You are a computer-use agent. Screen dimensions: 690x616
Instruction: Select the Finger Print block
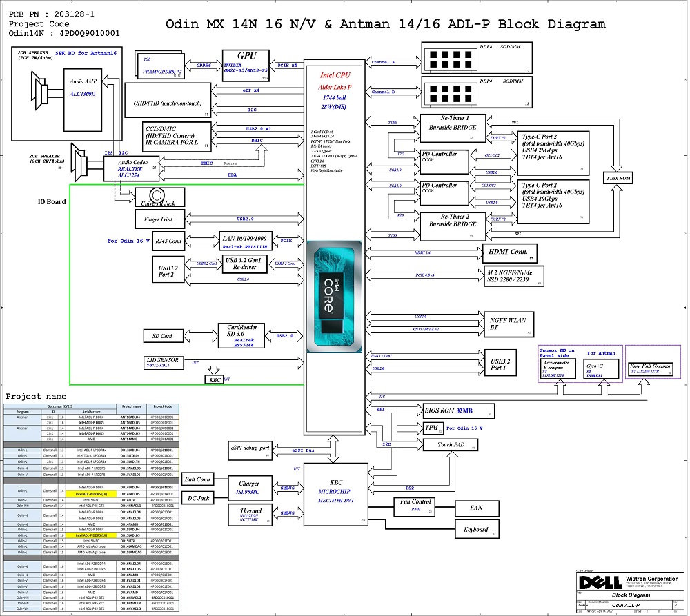coord(160,219)
